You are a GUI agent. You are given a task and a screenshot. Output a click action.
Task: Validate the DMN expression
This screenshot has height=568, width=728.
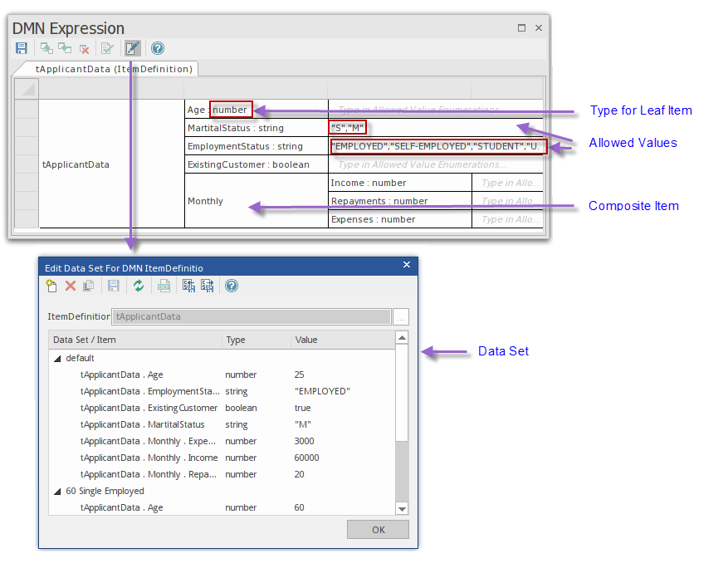pos(108,47)
